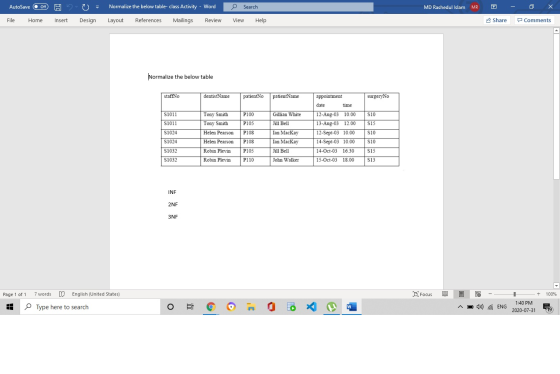Open the notification center icon
Screen dimensions: 560x374
click(x=547, y=307)
